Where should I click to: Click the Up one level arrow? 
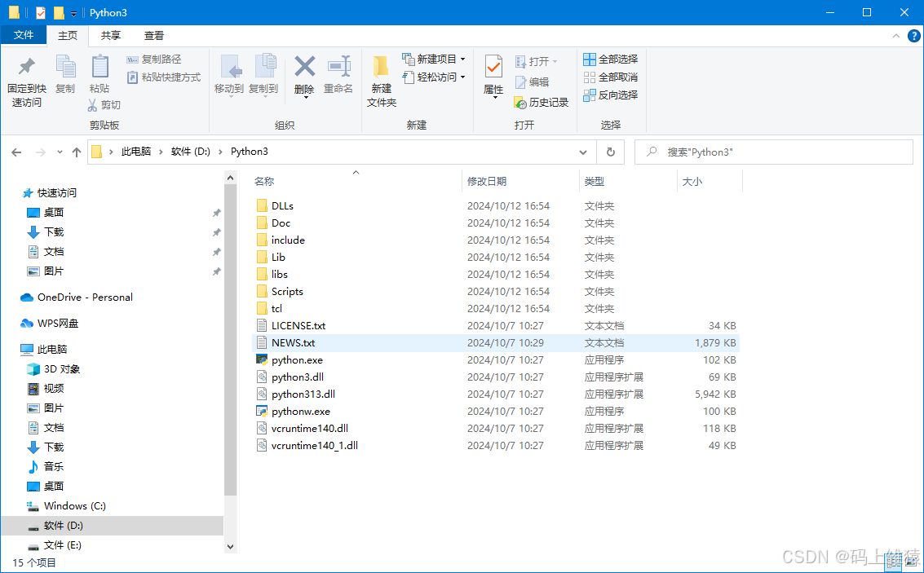coord(77,152)
